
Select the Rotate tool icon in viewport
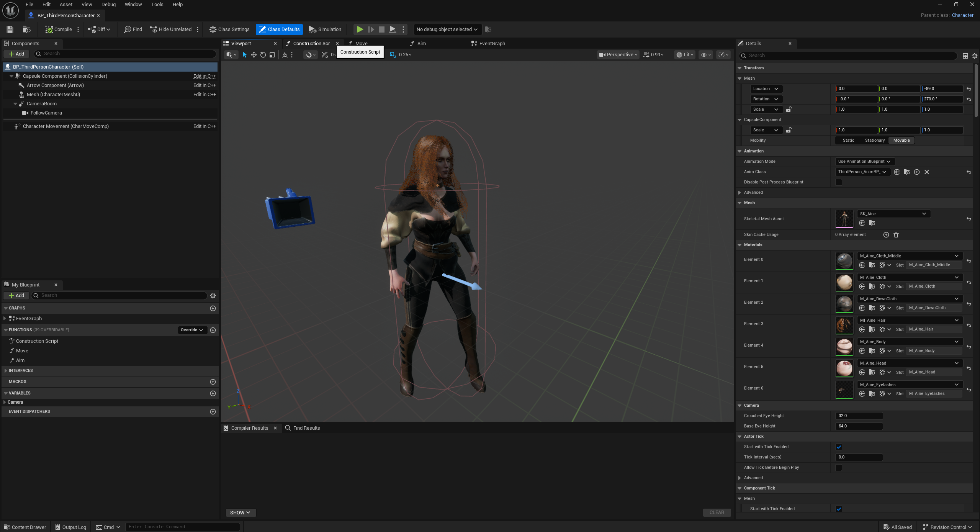(263, 55)
